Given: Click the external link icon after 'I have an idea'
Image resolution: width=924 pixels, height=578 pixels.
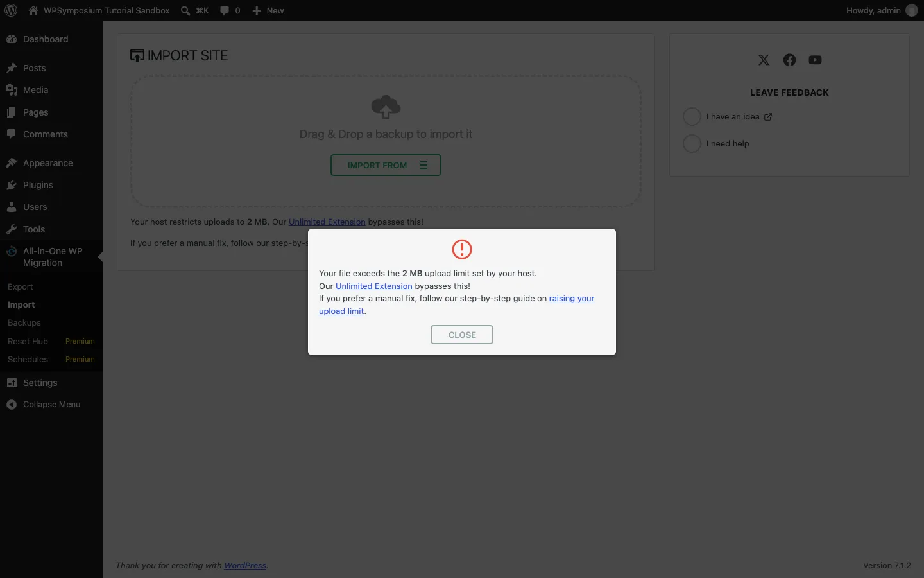Looking at the screenshot, I should click(x=768, y=117).
